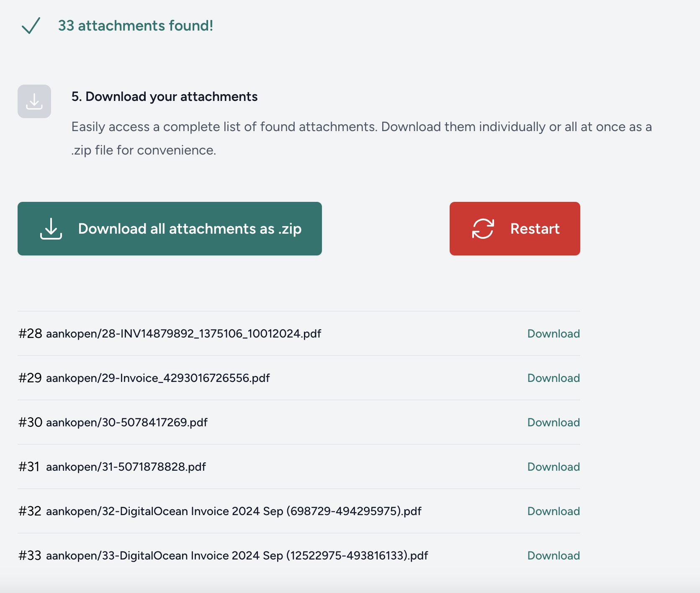Download attachment #33 DigitalOcean invoice
The image size is (700, 593).
click(553, 556)
